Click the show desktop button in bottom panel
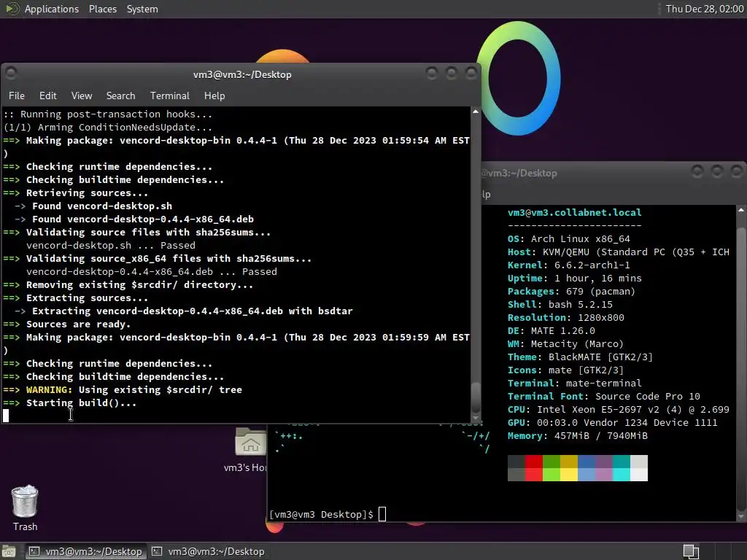The height and width of the screenshot is (560, 747). pyautogui.click(x=9, y=551)
